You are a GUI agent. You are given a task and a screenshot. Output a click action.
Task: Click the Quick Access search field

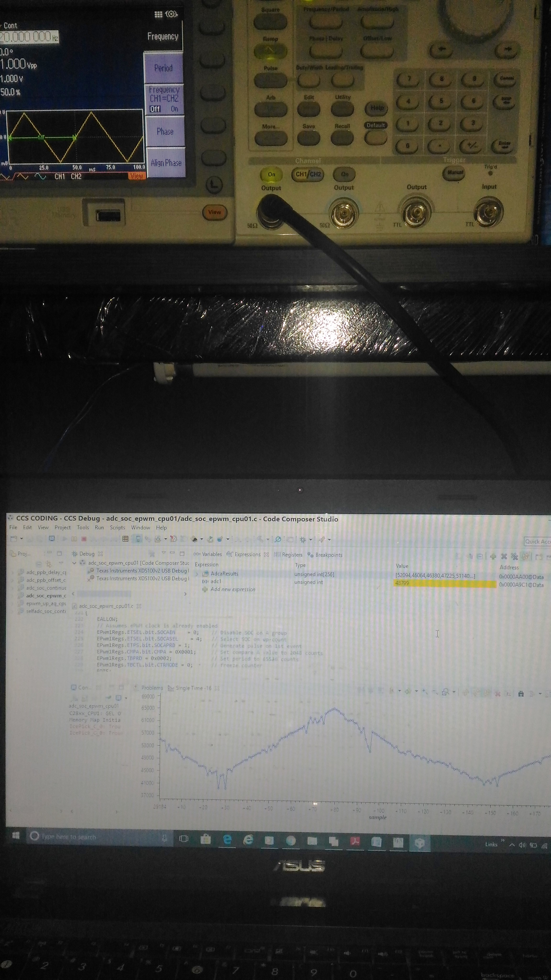tap(537, 541)
